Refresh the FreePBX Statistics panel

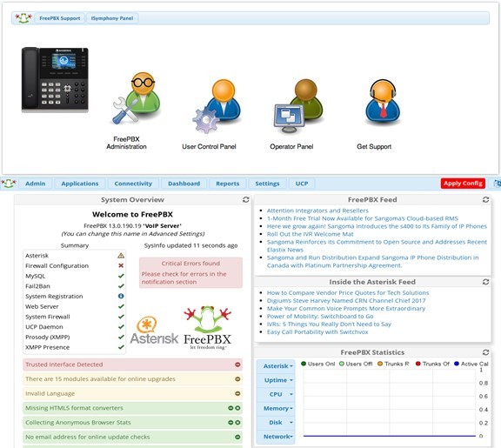point(485,352)
